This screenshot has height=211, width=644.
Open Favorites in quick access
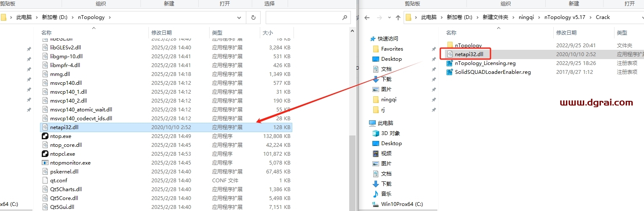(388, 49)
